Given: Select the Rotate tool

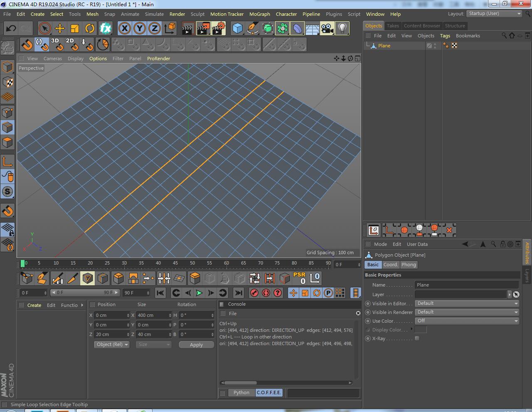Looking at the screenshot, I should point(90,28).
